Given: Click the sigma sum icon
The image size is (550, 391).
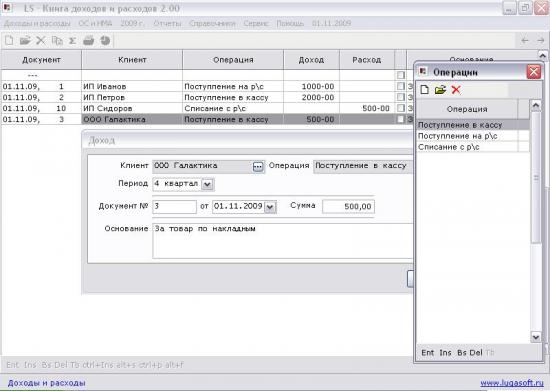Looking at the screenshot, I should tap(72, 41).
